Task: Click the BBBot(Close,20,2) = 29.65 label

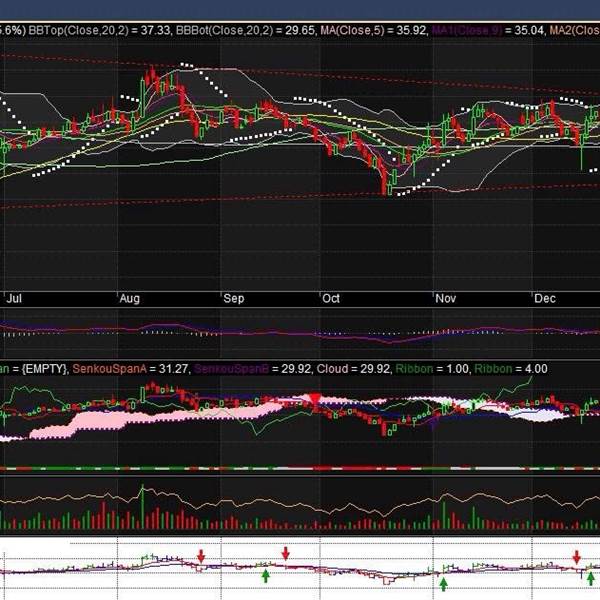Action: click(x=246, y=30)
